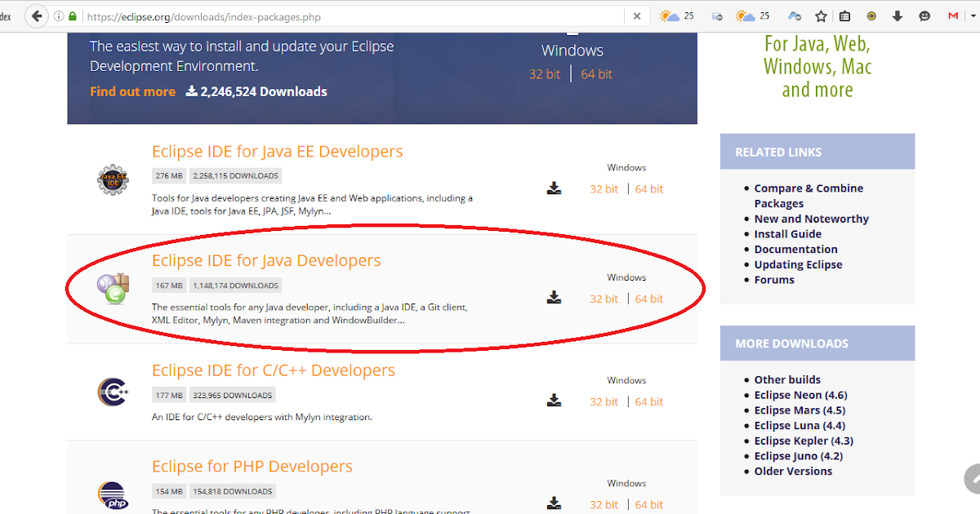The image size is (980, 514).
Task: Click the cloud with gear toolbar icon
Action: click(x=795, y=16)
